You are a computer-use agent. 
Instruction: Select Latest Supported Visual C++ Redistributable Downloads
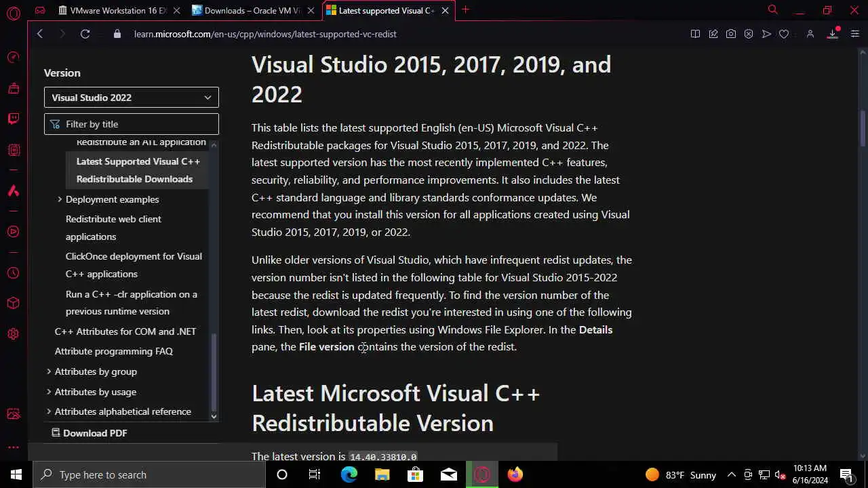pyautogui.click(x=138, y=170)
